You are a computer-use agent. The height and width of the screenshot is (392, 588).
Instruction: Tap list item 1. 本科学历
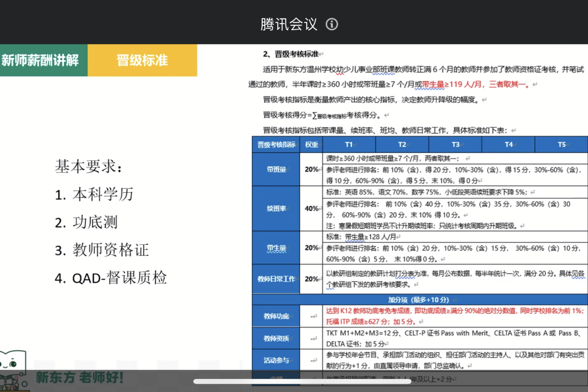94,194
